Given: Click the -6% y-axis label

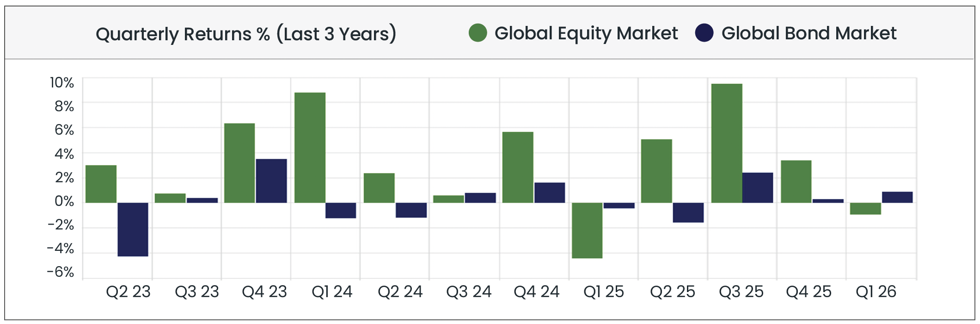Looking at the screenshot, I should point(61,272).
